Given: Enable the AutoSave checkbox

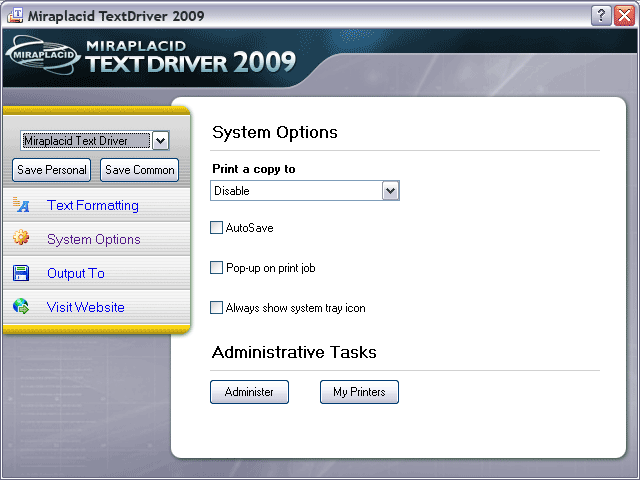Looking at the screenshot, I should (x=216, y=227).
